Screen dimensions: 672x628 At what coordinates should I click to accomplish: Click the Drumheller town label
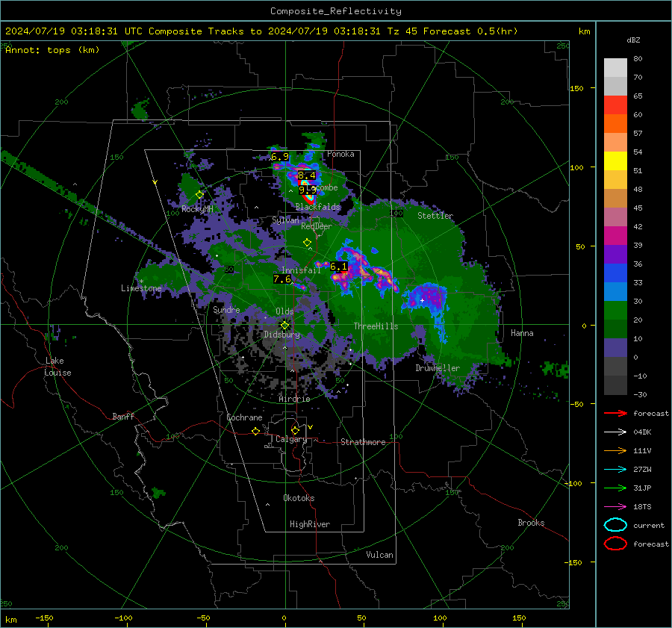(x=438, y=368)
